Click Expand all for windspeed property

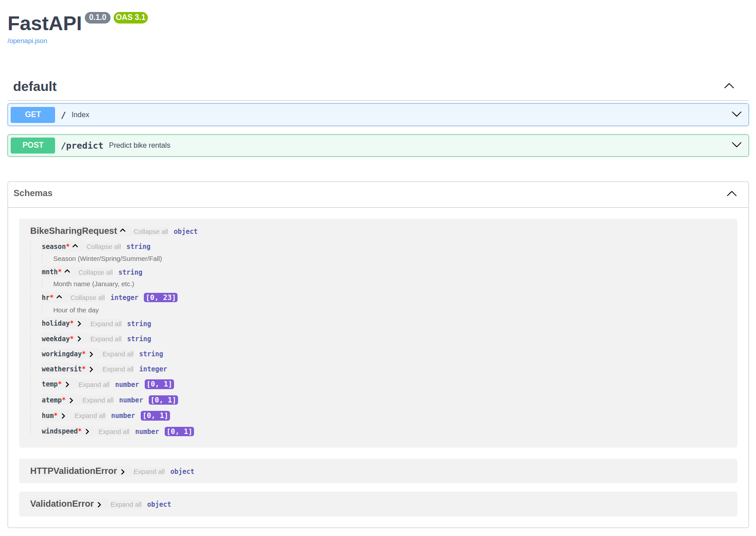(x=114, y=432)
